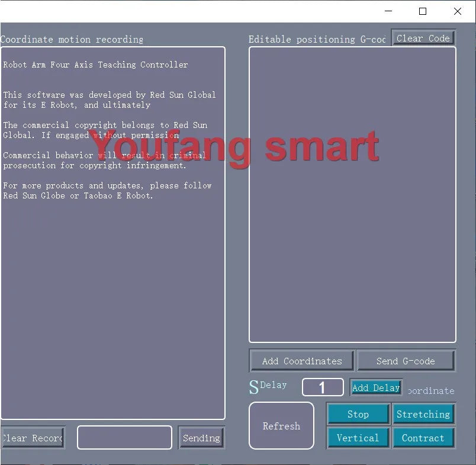Screen dimensions: 476x465
Task: Set arm to Vertical position
Action: coord(358,438)
